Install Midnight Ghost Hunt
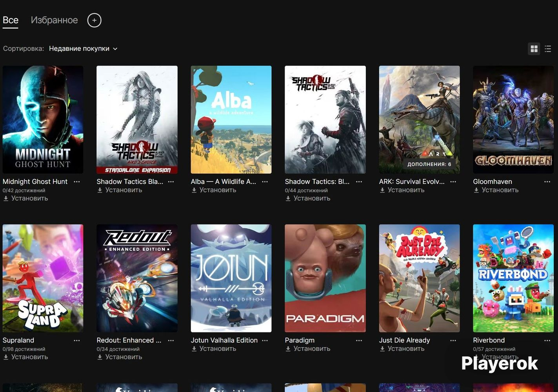558x392 pixels. [x=25, y=198]
